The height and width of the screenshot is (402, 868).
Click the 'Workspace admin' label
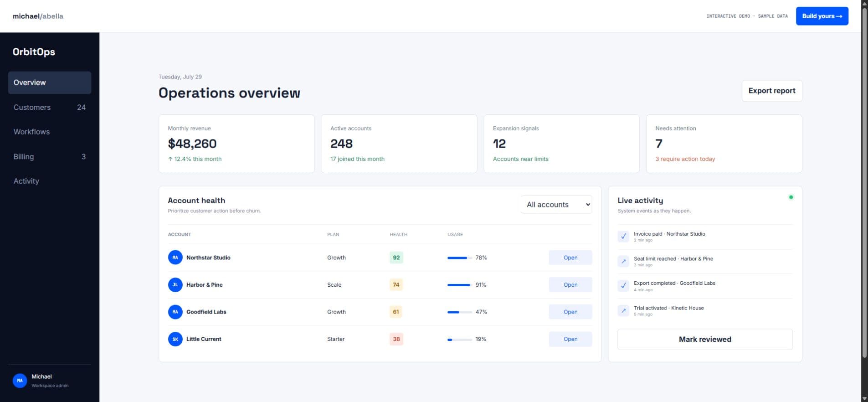pyautogui.click(x=50, y=386)
